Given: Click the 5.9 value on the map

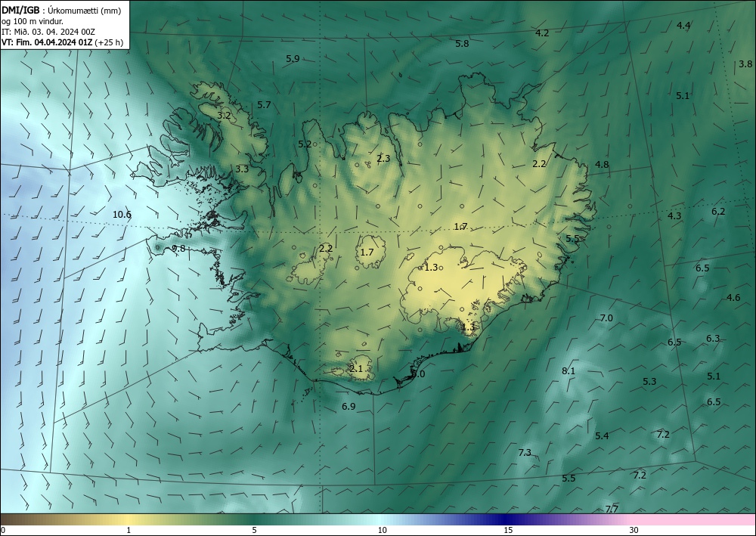Looking at the screenshot, I should tap(293, 59).
